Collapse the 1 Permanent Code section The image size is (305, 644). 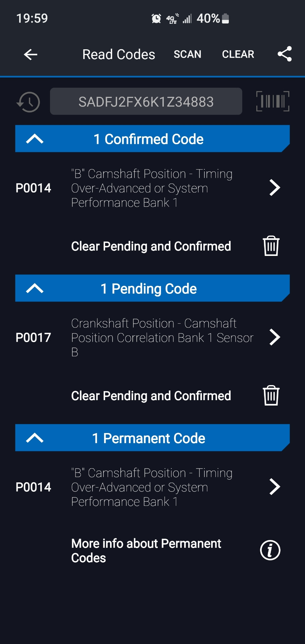coord(35,438)
